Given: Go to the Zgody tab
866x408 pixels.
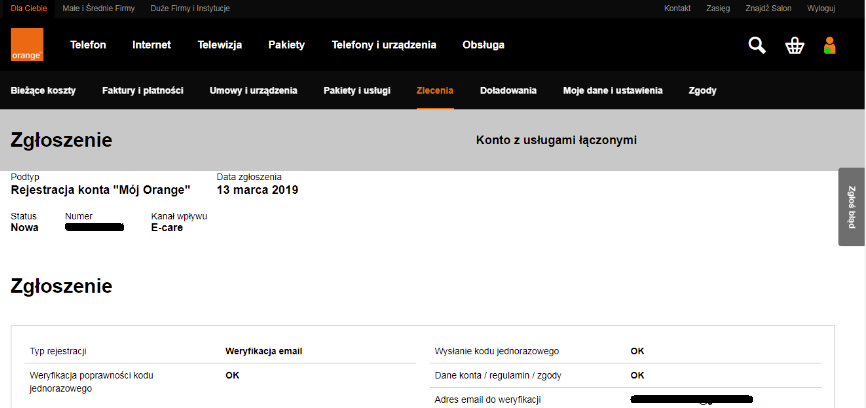Looking at the screenshot, I should point(703,91).
